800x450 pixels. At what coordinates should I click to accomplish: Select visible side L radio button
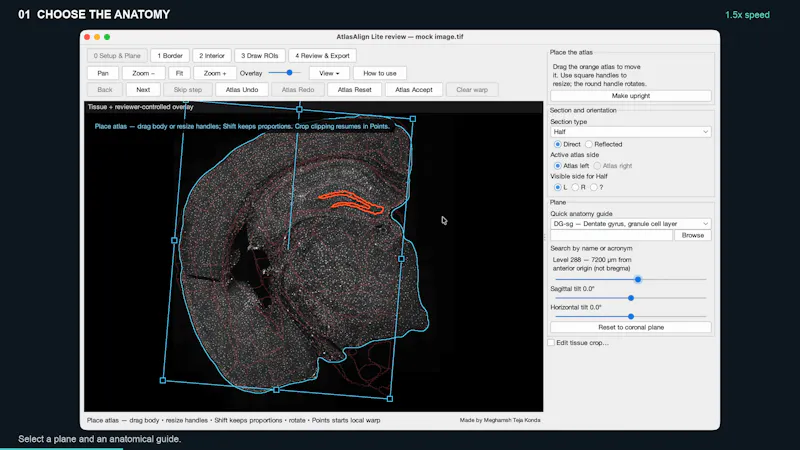[558, 187]
